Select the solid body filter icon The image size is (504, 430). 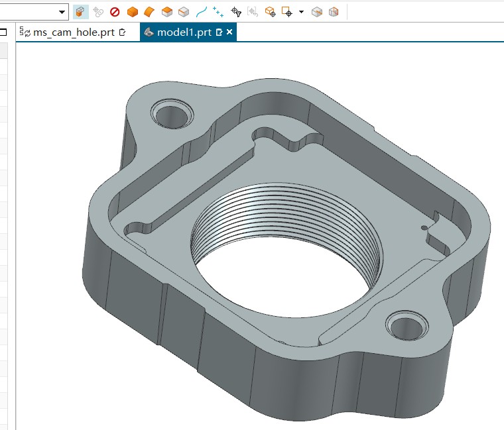point(133,12)
